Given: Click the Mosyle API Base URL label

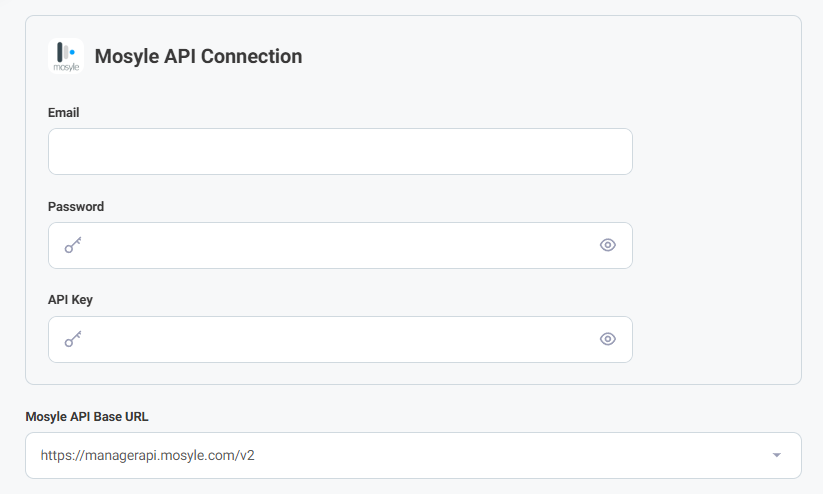Looking at the screenshot, I should 87,416.
